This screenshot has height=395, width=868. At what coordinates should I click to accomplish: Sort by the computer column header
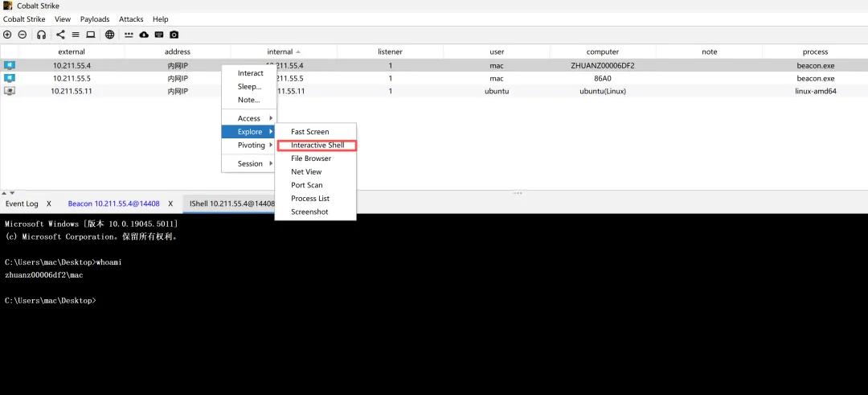603,51
